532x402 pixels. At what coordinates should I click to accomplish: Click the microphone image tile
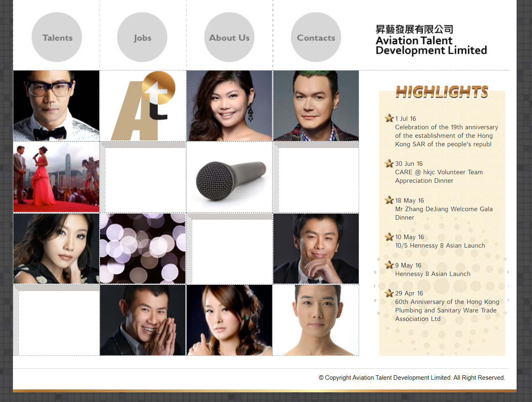230,177
